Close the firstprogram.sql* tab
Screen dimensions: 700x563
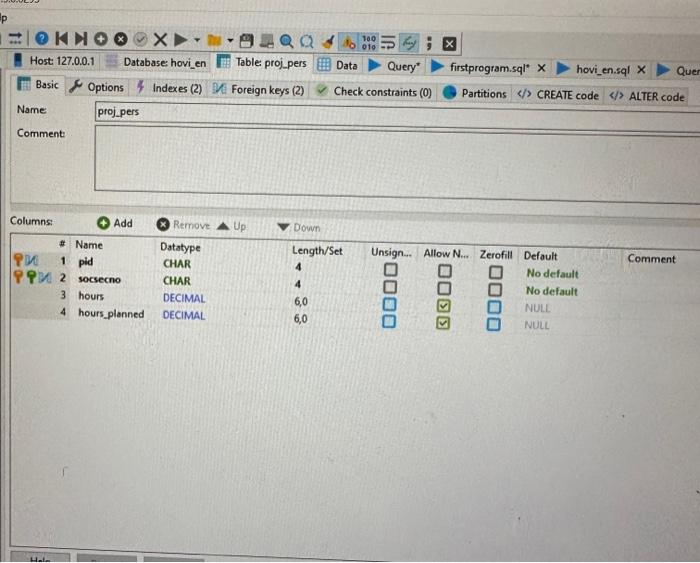pos(541,68)
